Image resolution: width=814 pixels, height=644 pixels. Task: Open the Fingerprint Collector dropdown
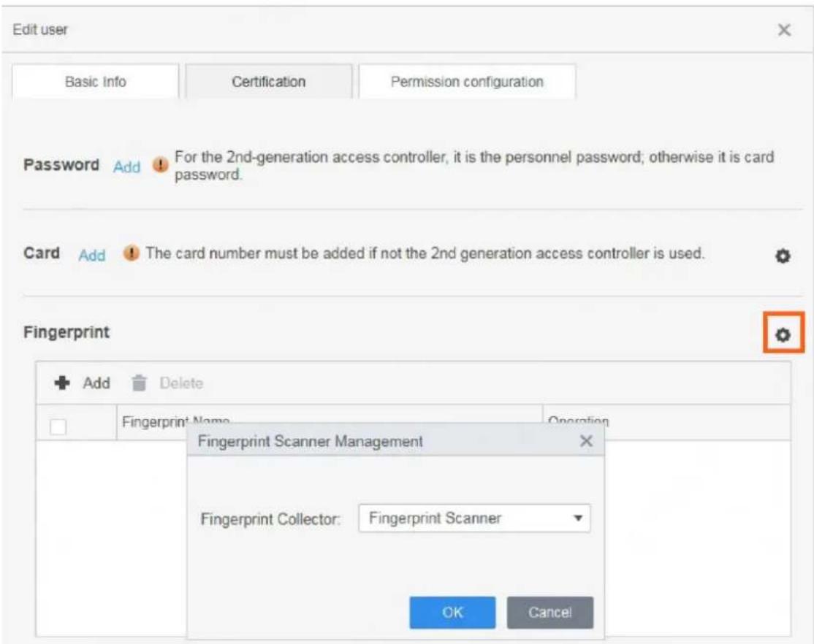click(474, 518)
